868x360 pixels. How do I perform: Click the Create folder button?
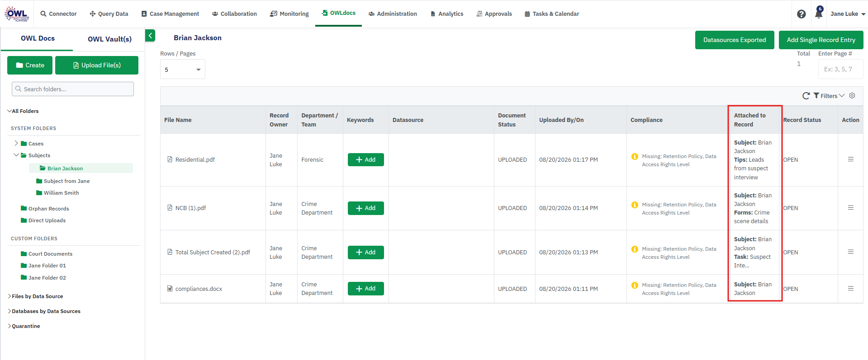click(x=30, y=65)
